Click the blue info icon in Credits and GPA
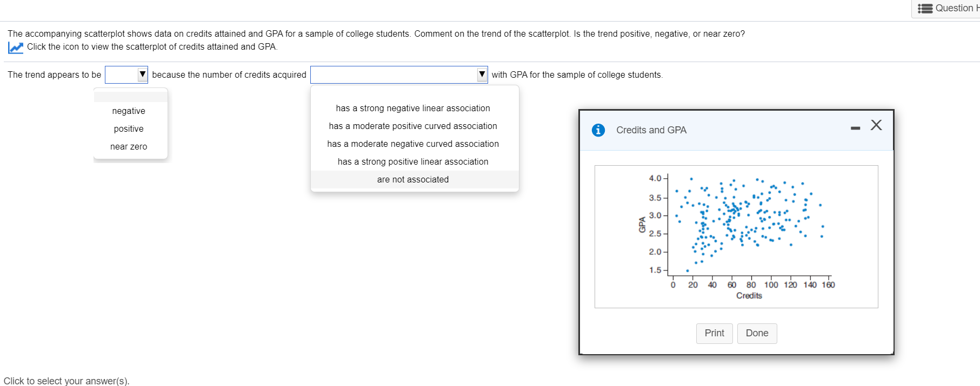 point(598,130)
